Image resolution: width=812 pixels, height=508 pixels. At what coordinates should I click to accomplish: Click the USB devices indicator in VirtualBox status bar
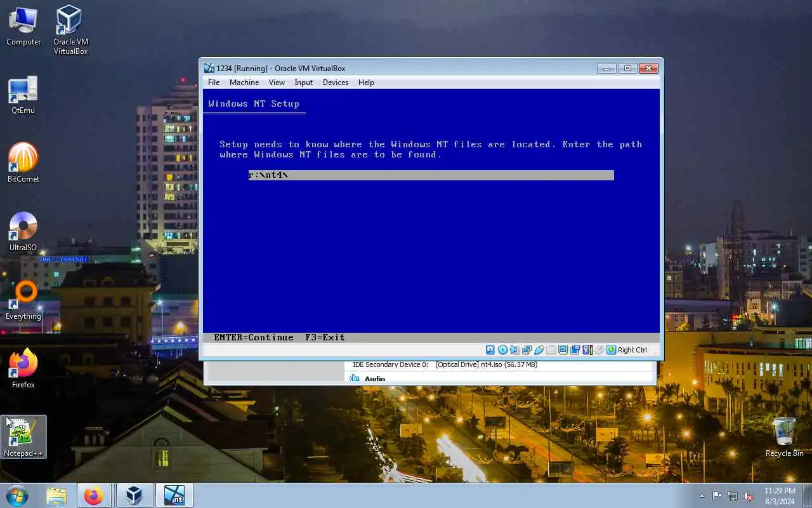click(x=539, y=350)
